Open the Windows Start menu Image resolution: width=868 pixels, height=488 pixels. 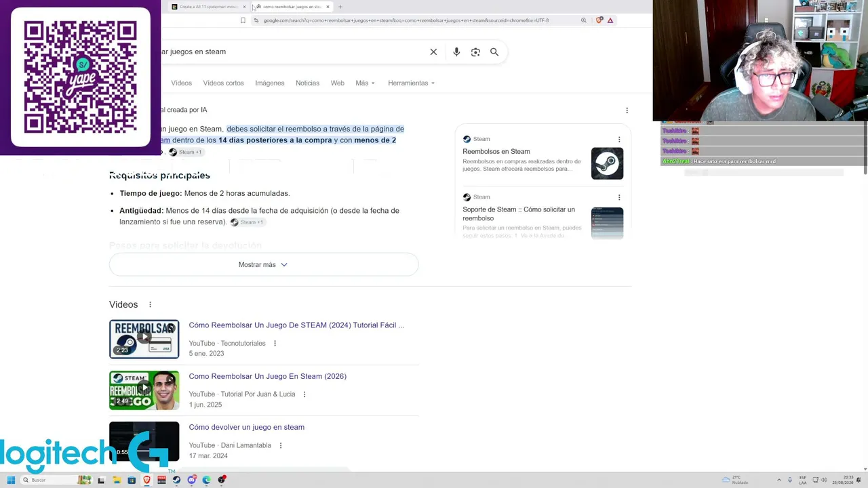click(11, 480)
